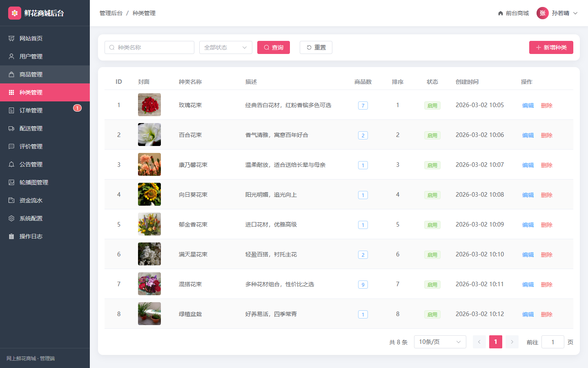Viewport: 588px width, 368px height.
Task: Open 配送管理 in the sidebar
Action: point(45,128)
